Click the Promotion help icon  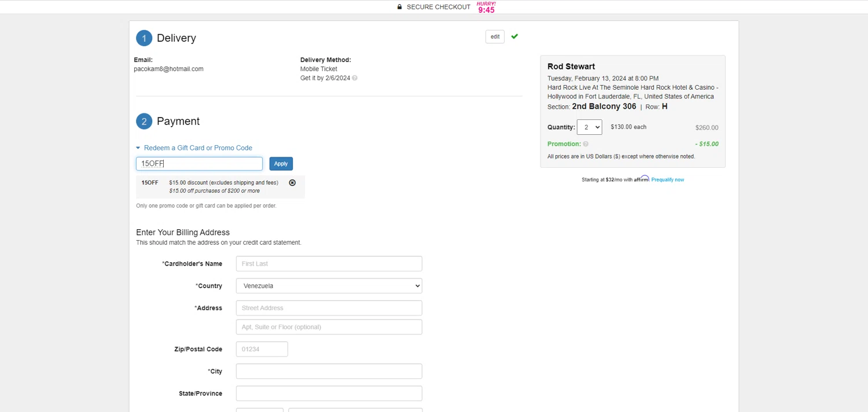point(586,144)
